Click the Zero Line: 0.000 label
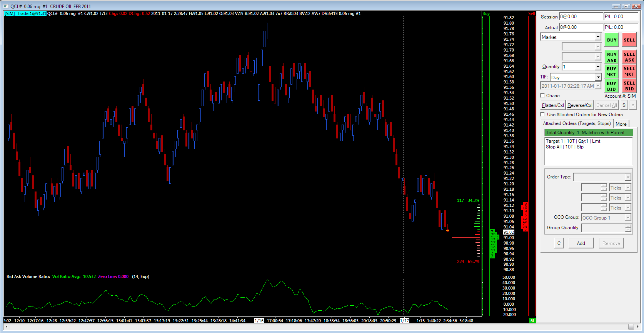This screenshot has width=644, height=333. [x=113, y=276]
